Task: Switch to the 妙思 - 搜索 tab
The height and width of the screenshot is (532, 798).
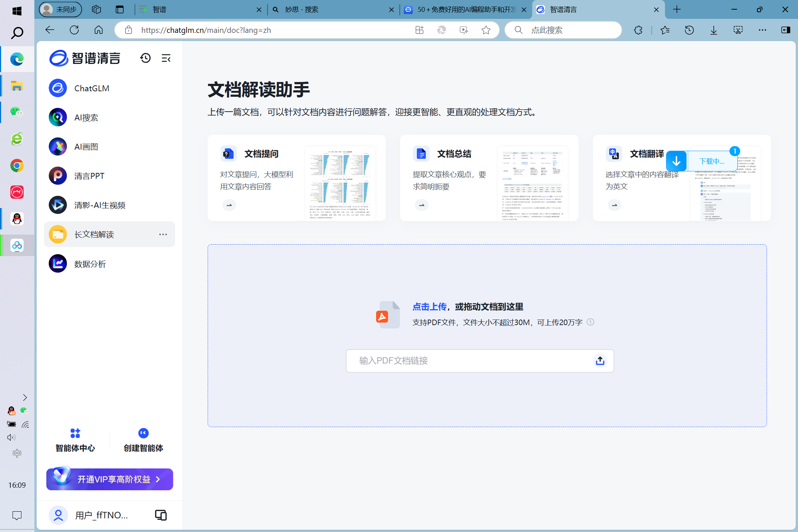Action: [x=332, y=10]
